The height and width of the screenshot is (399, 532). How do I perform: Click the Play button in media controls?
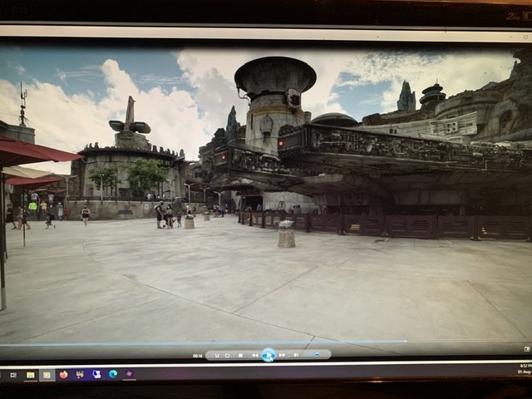268,355
